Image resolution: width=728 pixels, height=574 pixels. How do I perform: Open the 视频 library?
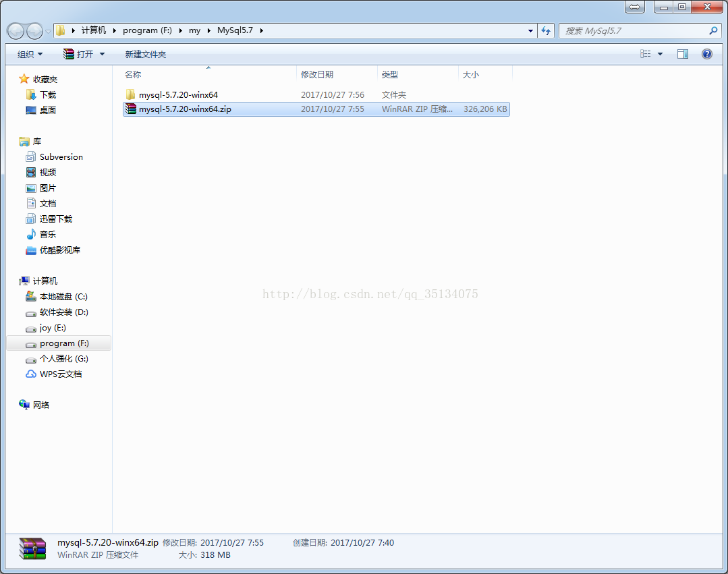click(48, 172)
